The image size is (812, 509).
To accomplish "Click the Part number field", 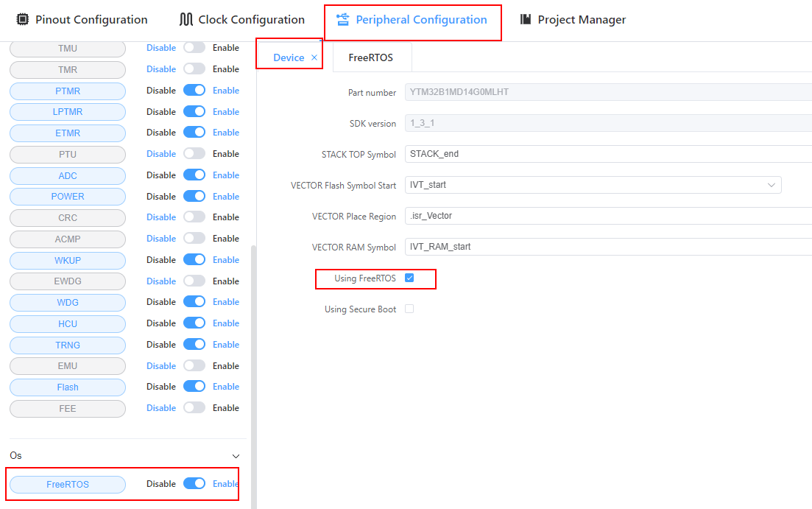I will coord(609,92).
